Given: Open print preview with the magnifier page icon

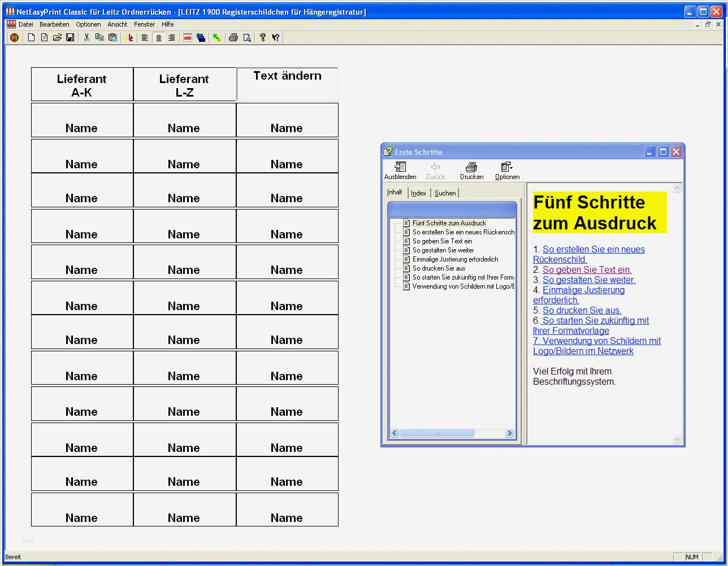Looking at the screenshot, I should [x=246, y=38].
